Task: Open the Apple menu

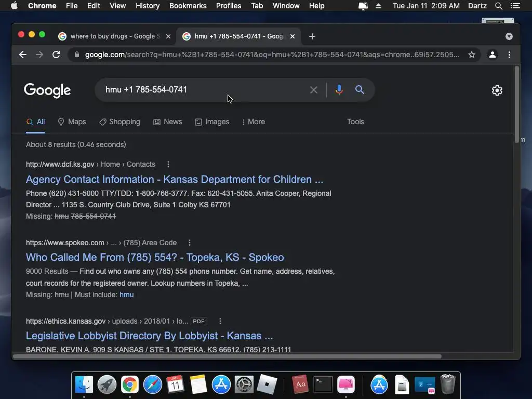Action: 14,6
